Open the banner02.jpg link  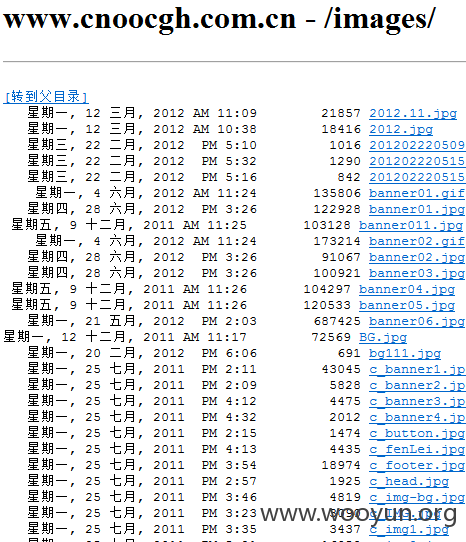417,258
